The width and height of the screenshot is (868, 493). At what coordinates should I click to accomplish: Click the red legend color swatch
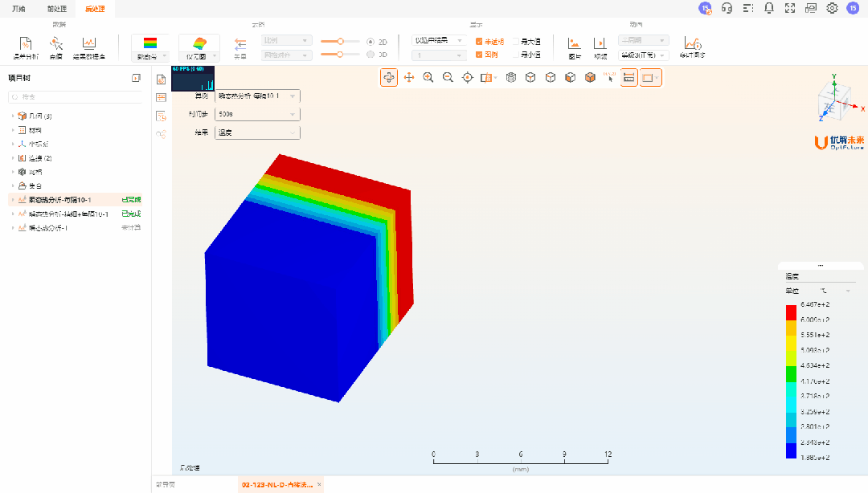(x=791, y=312)
